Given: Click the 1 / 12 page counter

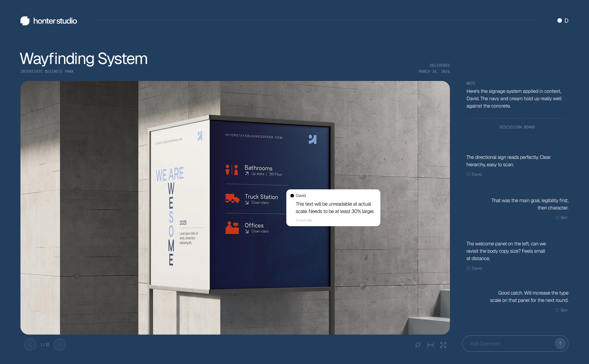Looking at the screenshot, I should (x=45, y=345).
